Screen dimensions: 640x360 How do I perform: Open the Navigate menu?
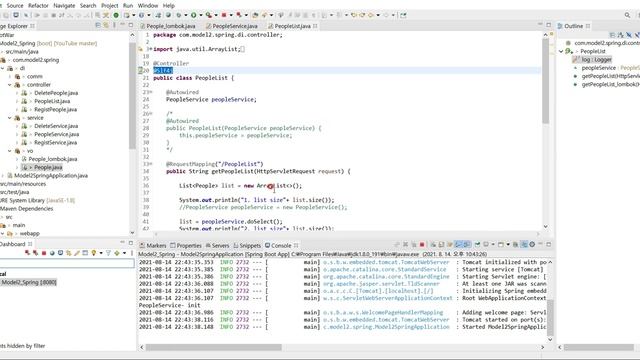tap(64, 6)
